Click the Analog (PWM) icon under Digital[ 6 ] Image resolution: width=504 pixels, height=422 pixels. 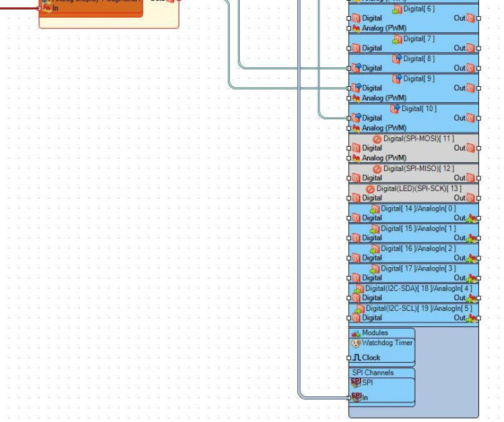356,28
